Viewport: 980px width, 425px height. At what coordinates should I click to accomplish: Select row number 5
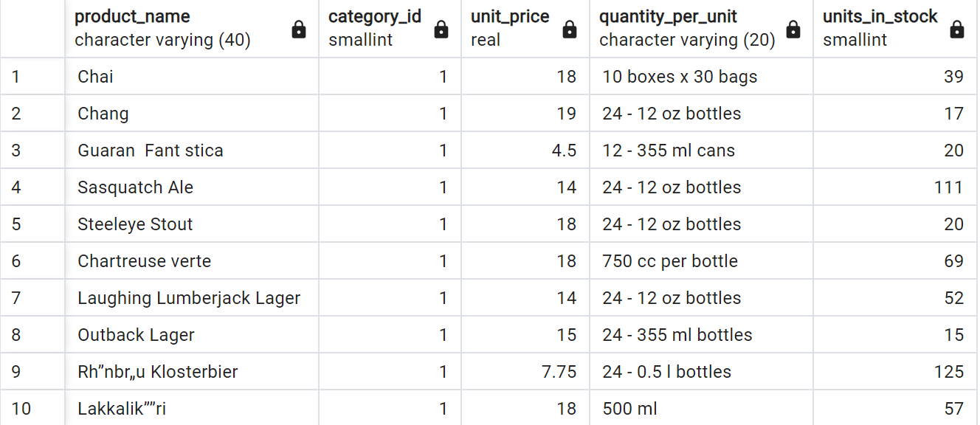pos(32,224)
